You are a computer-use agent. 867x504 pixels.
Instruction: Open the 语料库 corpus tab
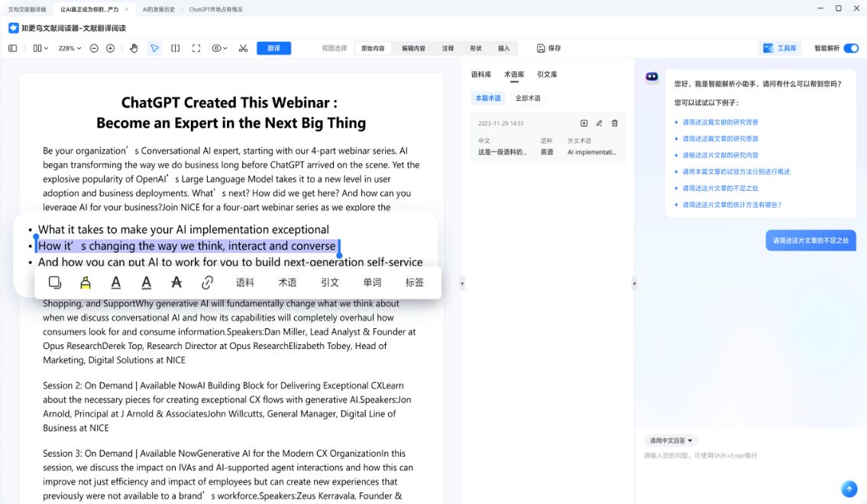pos(481,75)
